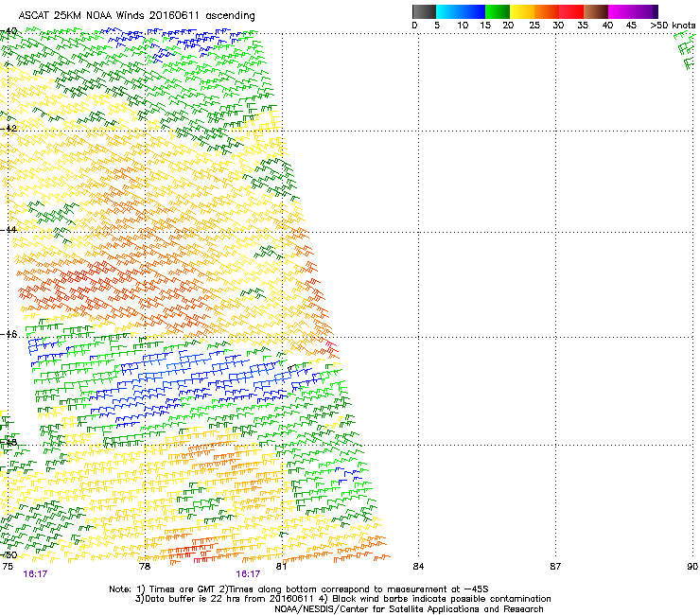The width and height of the screenshot is (700, 615).
Task: Click the -42 latitude axis label
Action: pos(9,129)
